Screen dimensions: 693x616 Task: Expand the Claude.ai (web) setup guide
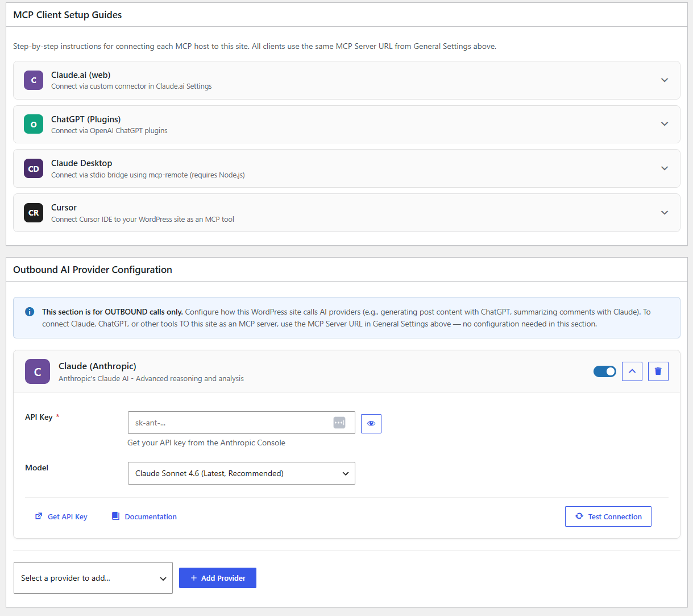point(665,80)
